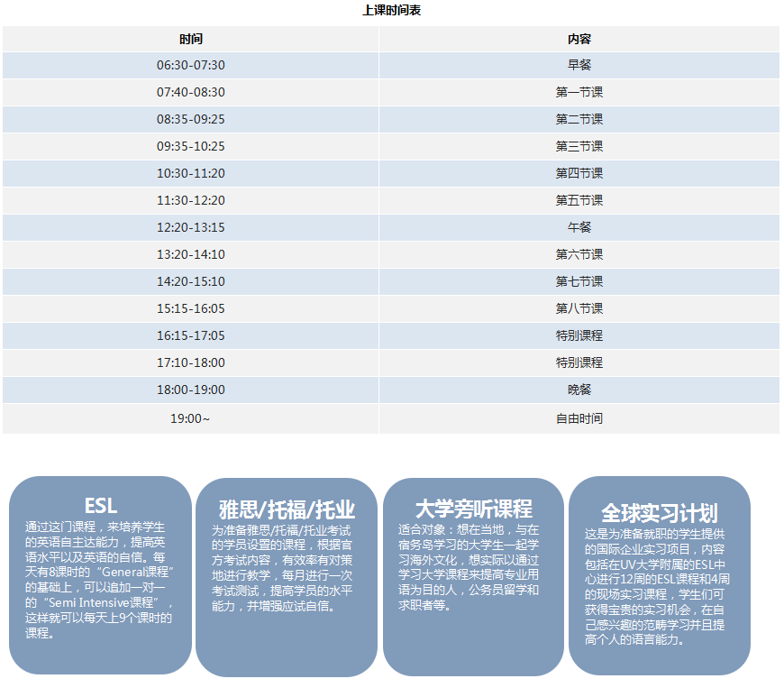Select the 时间 column header
The image size is (784, 697).
[190, 39]
